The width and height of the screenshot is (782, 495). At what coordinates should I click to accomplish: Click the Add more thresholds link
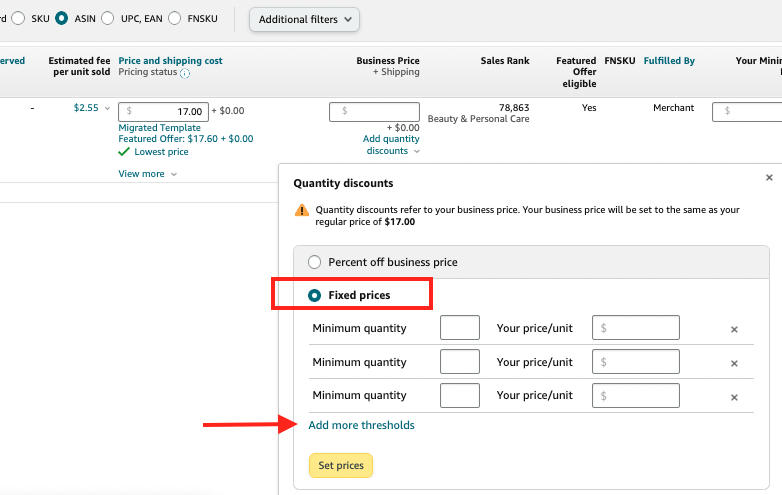[361, 425]
